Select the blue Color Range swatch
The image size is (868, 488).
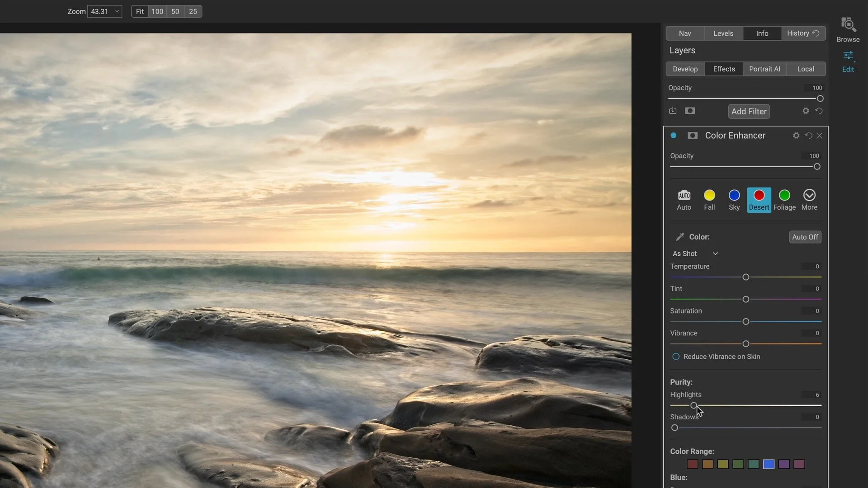pos(769,464)
